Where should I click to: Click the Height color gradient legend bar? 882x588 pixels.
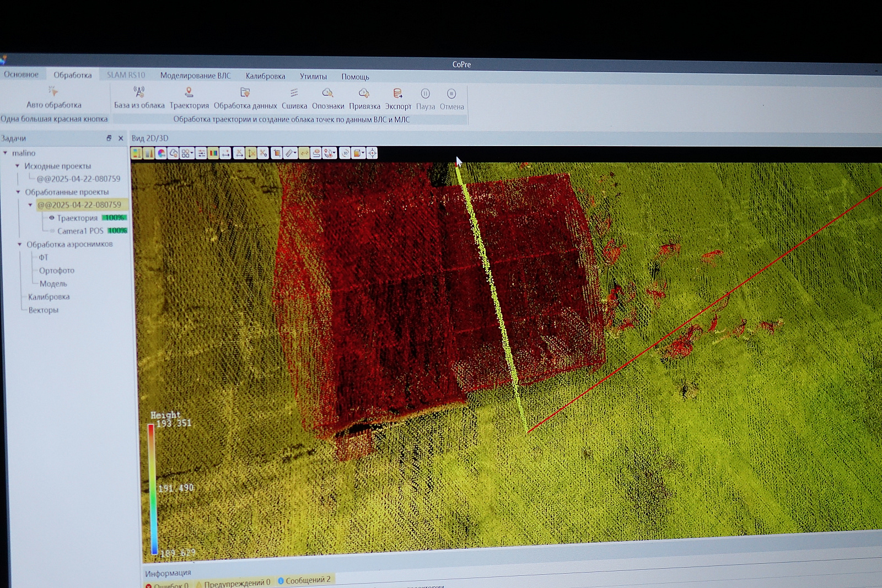[x=152, y=488]
